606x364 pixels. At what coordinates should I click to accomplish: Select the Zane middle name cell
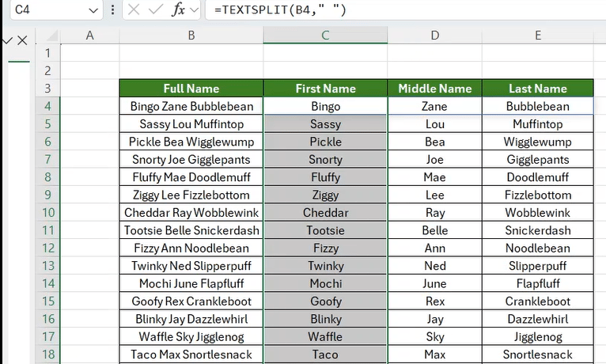(435, 106)
